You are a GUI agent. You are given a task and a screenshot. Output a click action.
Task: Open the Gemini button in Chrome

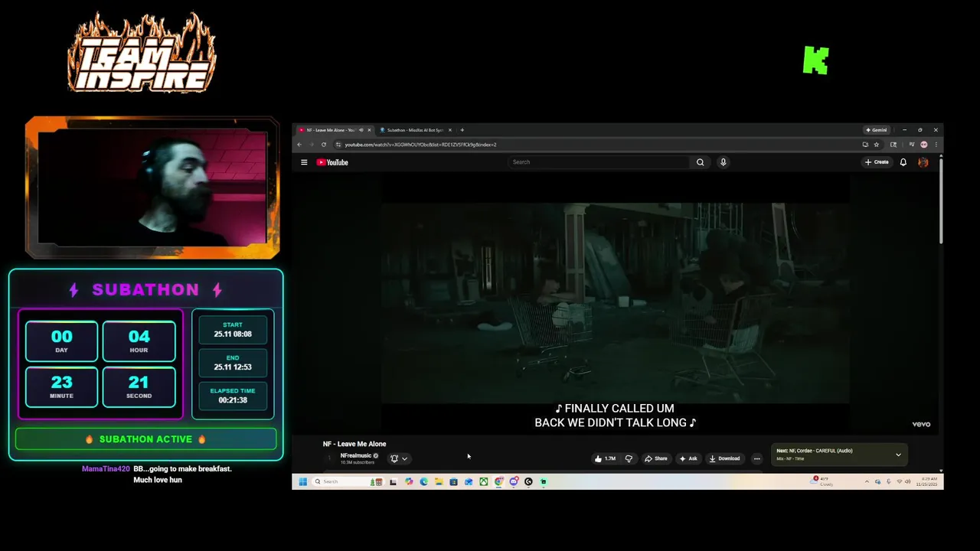(x=877, y=130)
